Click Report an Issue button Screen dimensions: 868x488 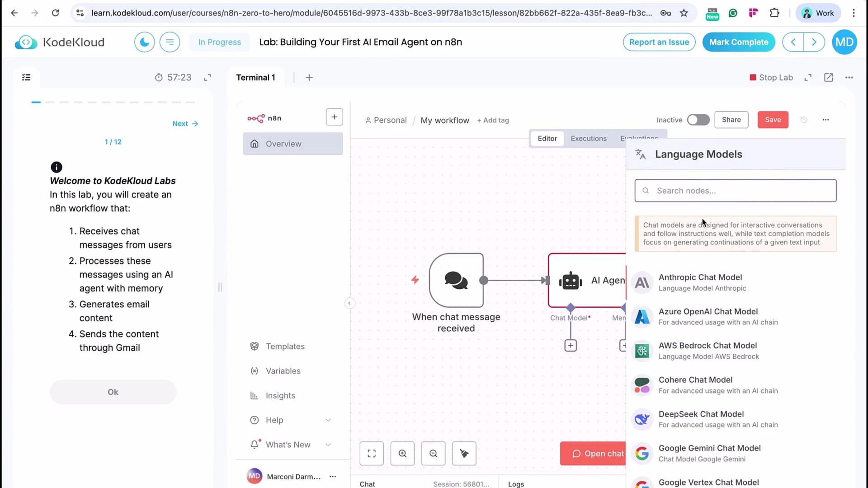pyautogui.click(x=659, y=42)
